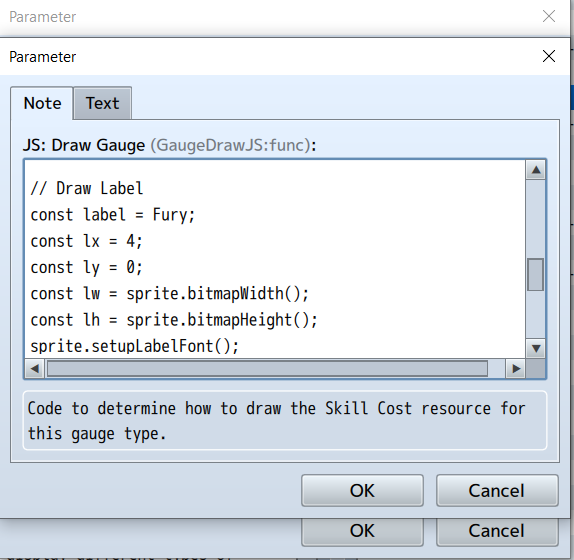
Task: Click the '// Draw Label' comment line
Action: click(87, 188)
